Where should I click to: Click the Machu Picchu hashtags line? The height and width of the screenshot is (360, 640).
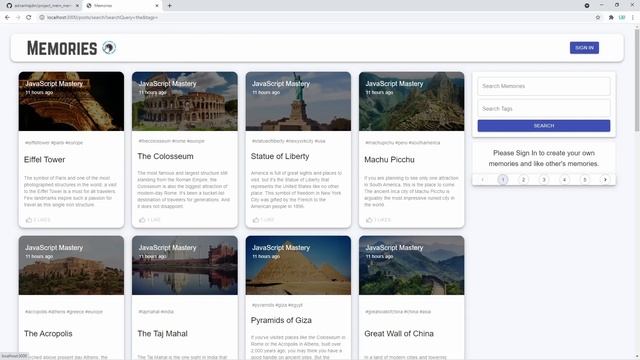coord(402,143)
